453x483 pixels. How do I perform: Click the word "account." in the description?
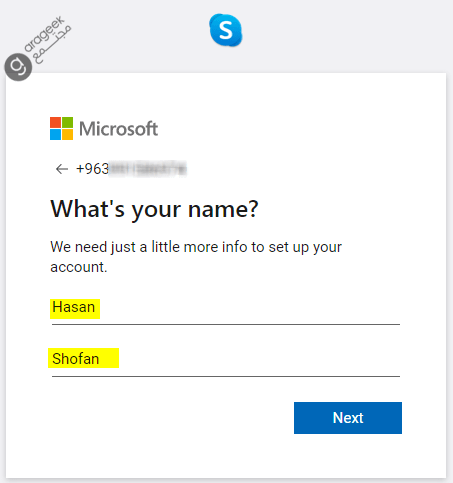point(79,267)
